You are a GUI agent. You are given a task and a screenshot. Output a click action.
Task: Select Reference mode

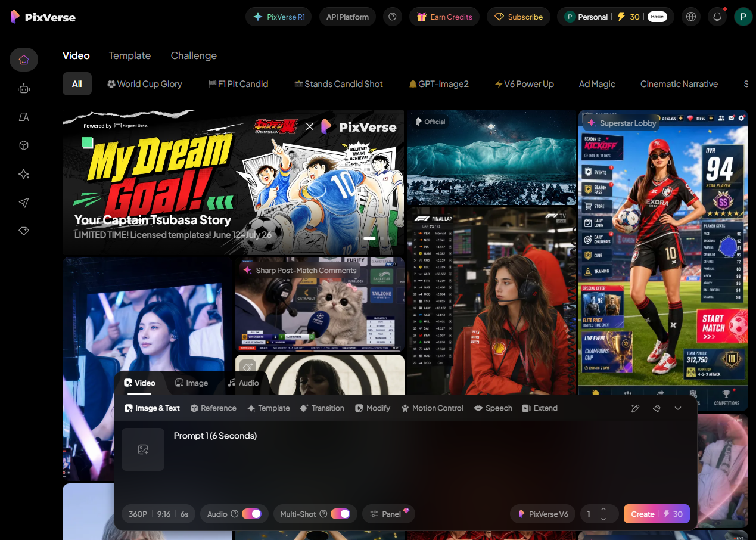point(213,408)
